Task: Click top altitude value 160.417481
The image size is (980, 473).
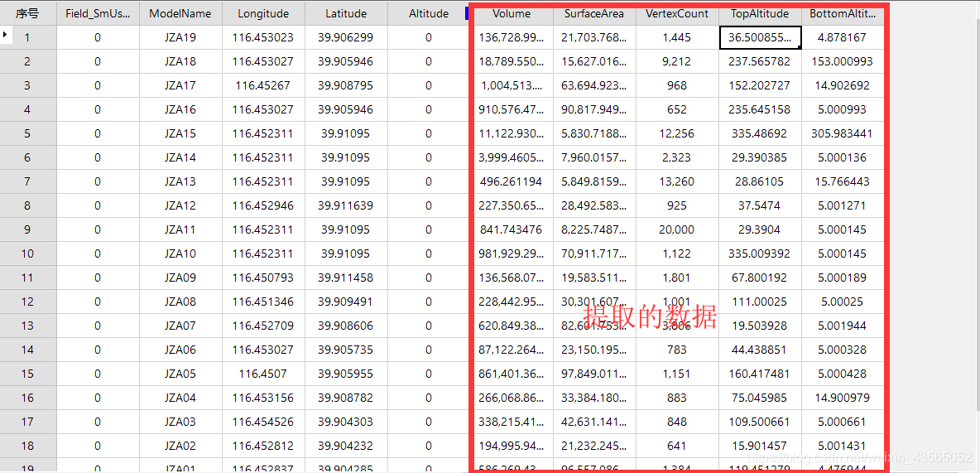Action: (x=759, y=374)
